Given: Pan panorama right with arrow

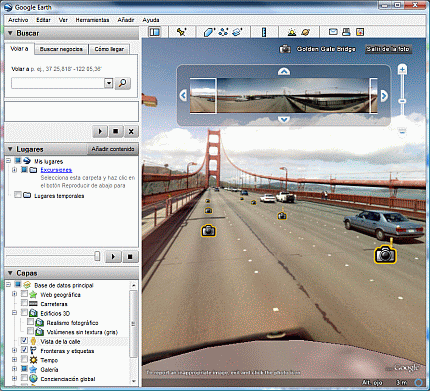Looking at the screenshot, I should tap(384, 96).
